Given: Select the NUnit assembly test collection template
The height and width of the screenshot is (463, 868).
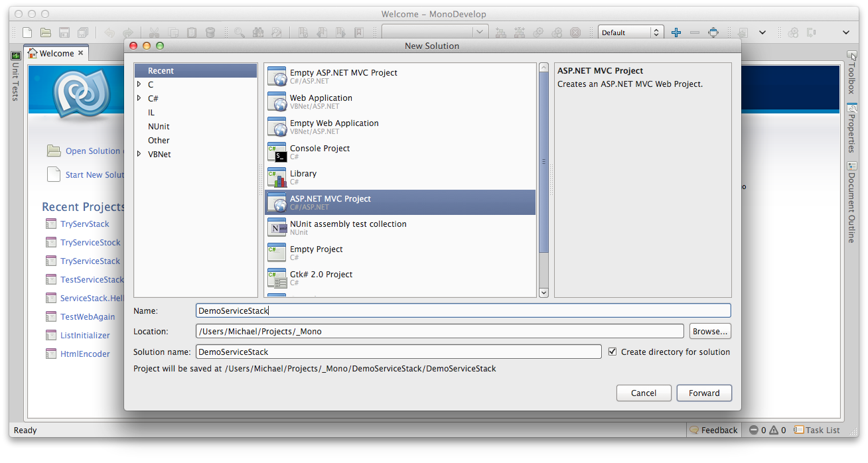Looking at the screenshot, I should click(400, 228).
